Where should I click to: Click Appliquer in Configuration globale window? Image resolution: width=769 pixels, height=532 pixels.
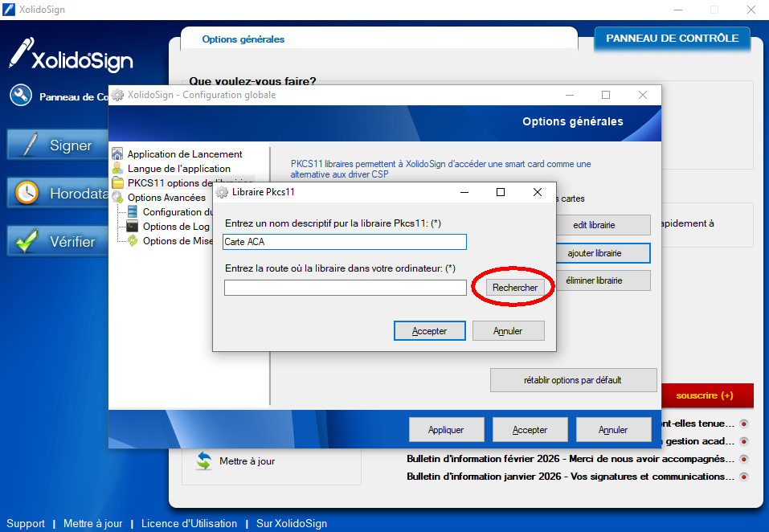pyautogui.click(x=446, y=430)
